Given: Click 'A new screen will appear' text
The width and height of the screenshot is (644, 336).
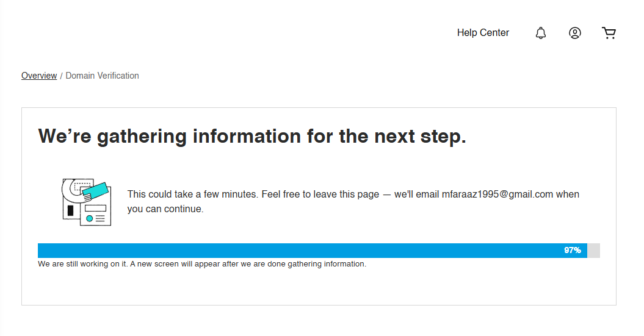Looking at the screenshot, I should [x=175, y=264].
